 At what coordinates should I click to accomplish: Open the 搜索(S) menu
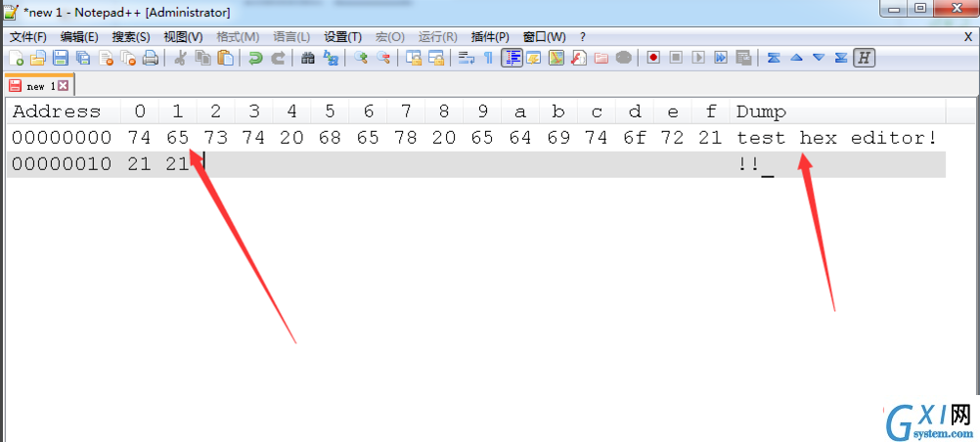[131, 37]
